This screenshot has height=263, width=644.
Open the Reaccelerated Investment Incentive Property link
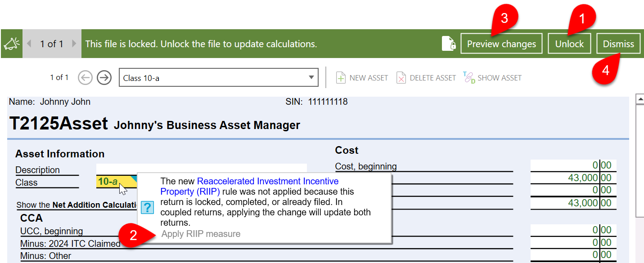click(x=267, y=181)
